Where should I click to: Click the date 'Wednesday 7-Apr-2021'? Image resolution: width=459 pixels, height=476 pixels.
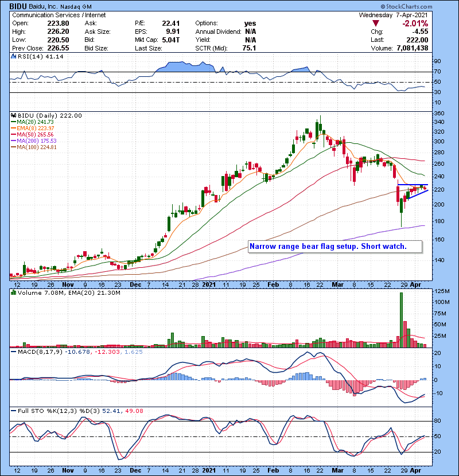(x=394, y=15)
